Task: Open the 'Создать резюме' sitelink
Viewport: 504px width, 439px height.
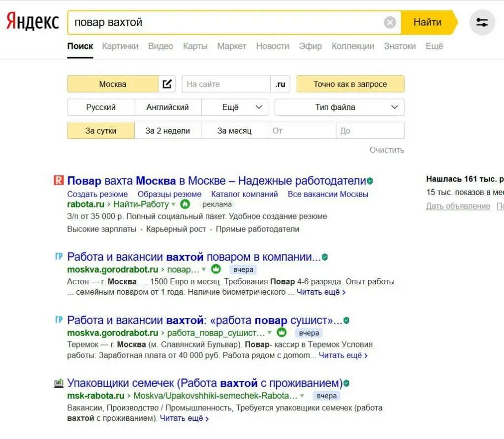Action: (97, 194)
